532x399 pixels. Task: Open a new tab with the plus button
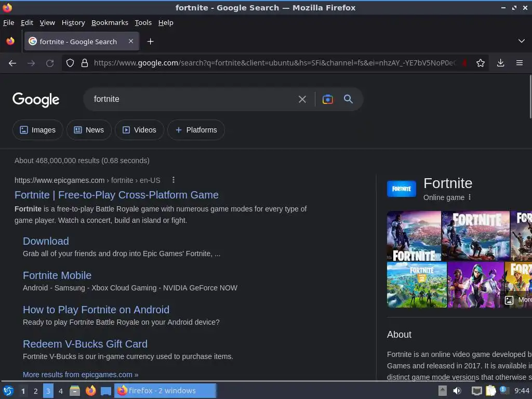tap(150, 42)
